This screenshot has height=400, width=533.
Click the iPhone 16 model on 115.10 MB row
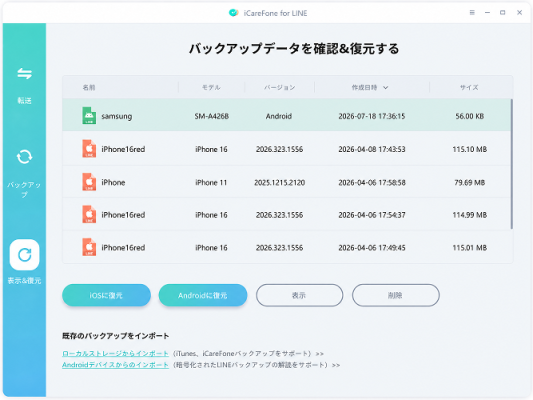tap(211, 149)
